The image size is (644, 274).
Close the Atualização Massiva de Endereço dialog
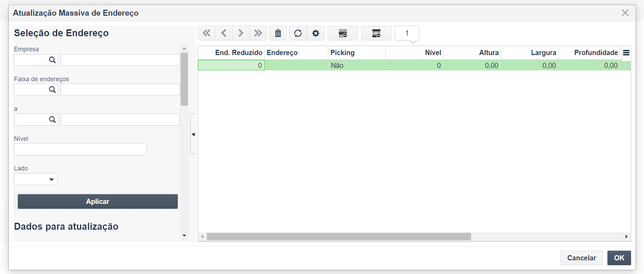625,13
